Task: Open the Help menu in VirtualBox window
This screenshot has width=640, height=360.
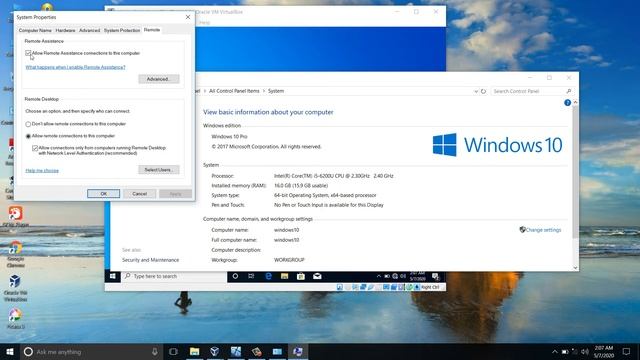Action: [x=204, y=22]
